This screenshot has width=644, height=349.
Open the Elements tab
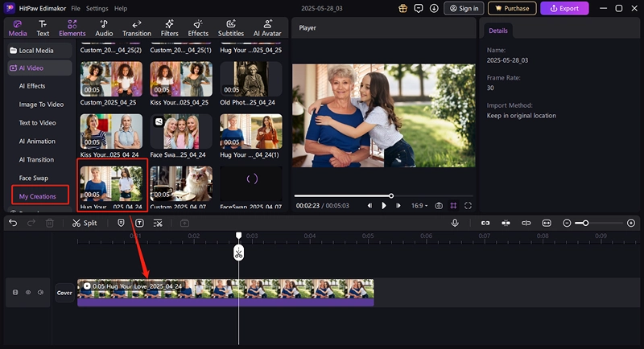pyautogui.click(x=72, y=28)
